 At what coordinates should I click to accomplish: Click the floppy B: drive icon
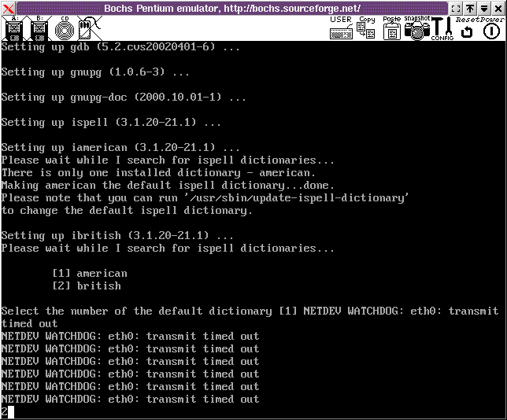(37, 29)
